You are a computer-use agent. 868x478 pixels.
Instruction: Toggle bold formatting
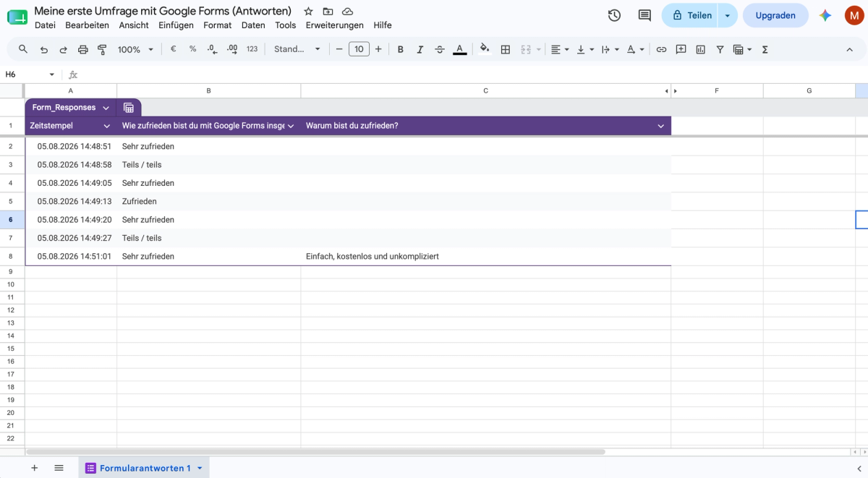401,49
